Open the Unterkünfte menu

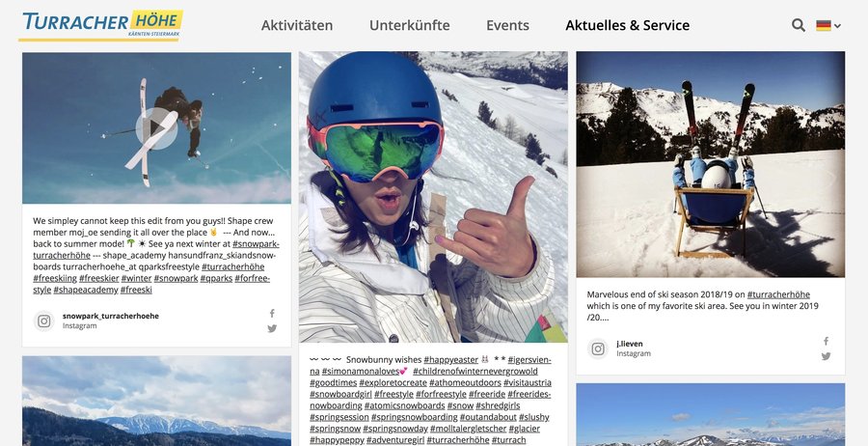pyautogui.click(x=410, y=25)
